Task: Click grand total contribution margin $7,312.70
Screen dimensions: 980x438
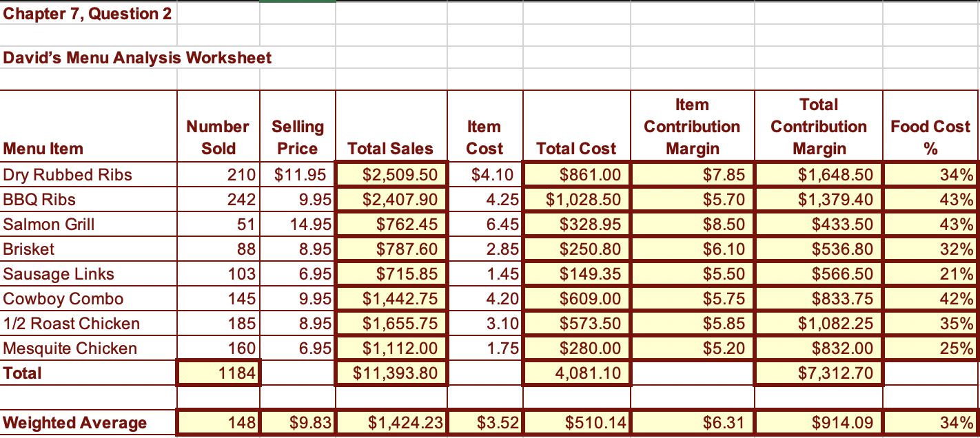Action: [819, 373]
